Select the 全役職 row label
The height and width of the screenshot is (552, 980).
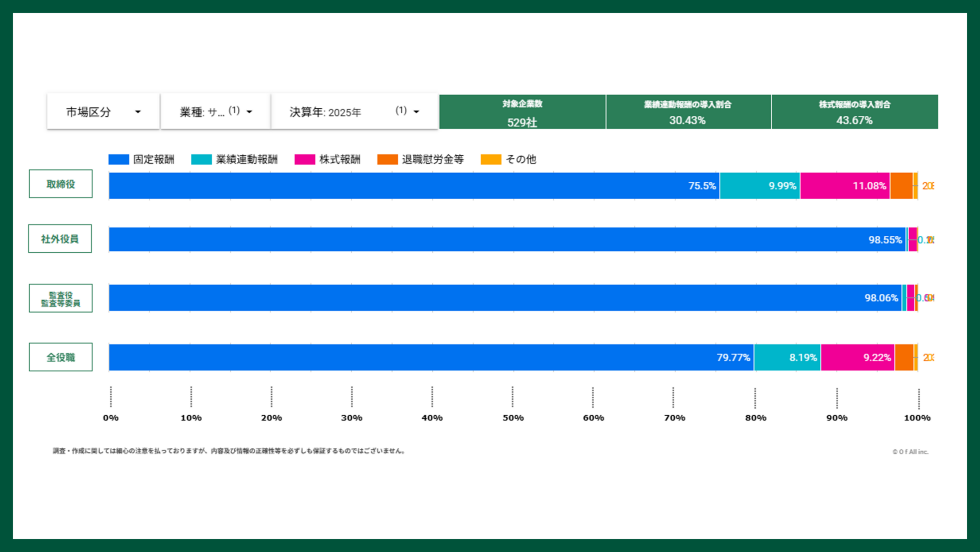coord(61,357)
